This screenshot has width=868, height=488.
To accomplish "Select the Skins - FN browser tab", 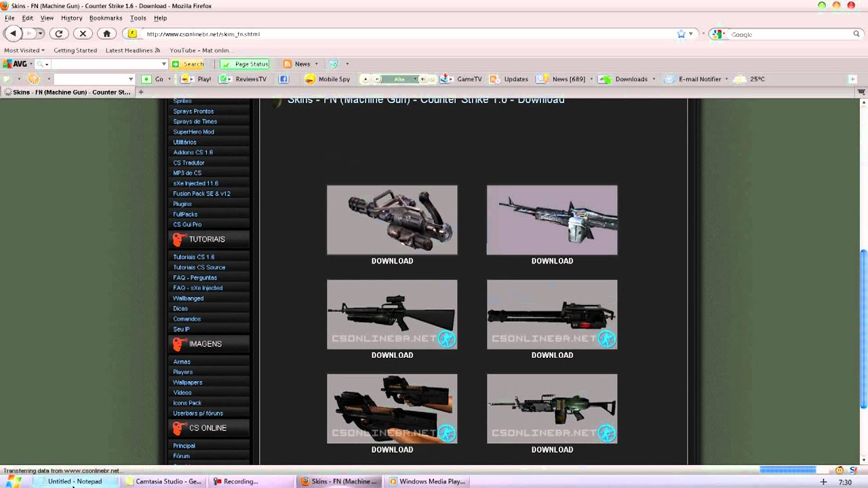I will [x=67, y=92].
